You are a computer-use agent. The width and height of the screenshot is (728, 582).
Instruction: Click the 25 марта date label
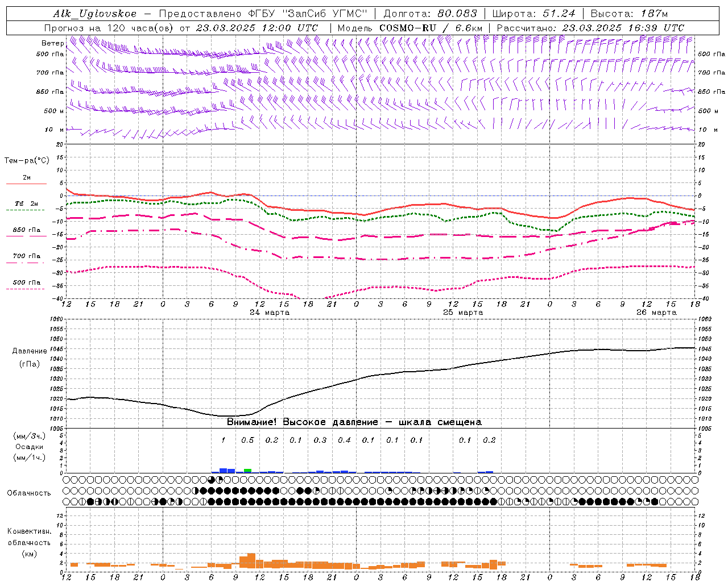[x=463, y=313]
